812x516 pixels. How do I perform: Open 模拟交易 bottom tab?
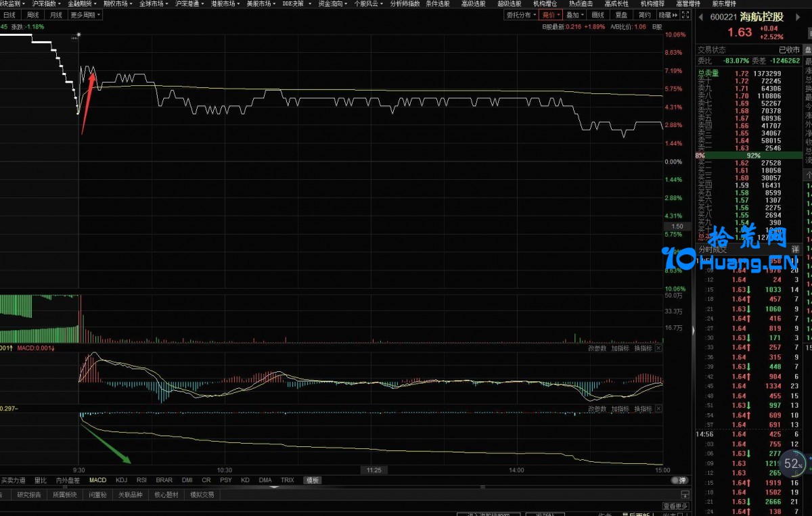point(202,495)
